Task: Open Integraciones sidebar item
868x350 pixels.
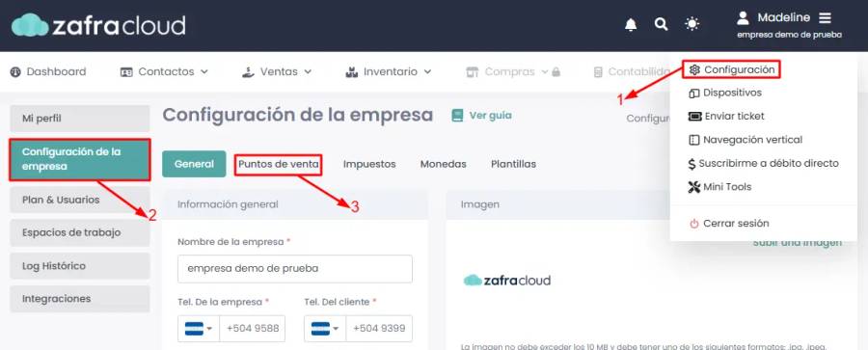Action: point(80,299)
